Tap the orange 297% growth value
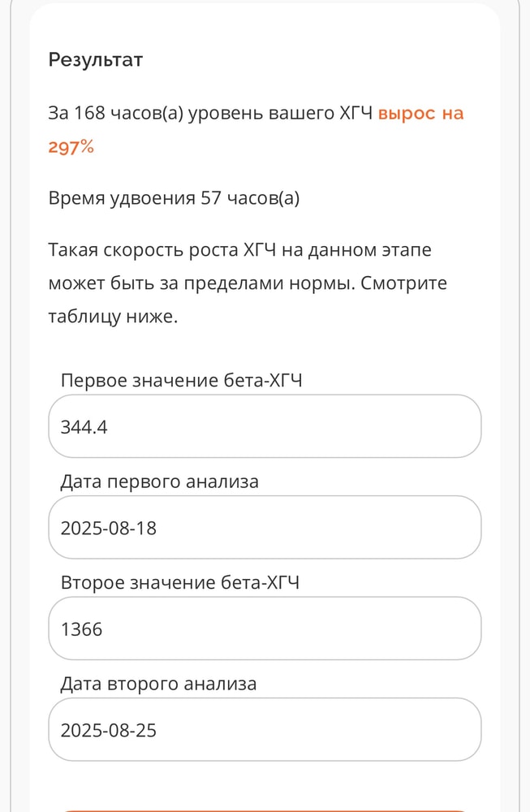 [x=71, y=147]
